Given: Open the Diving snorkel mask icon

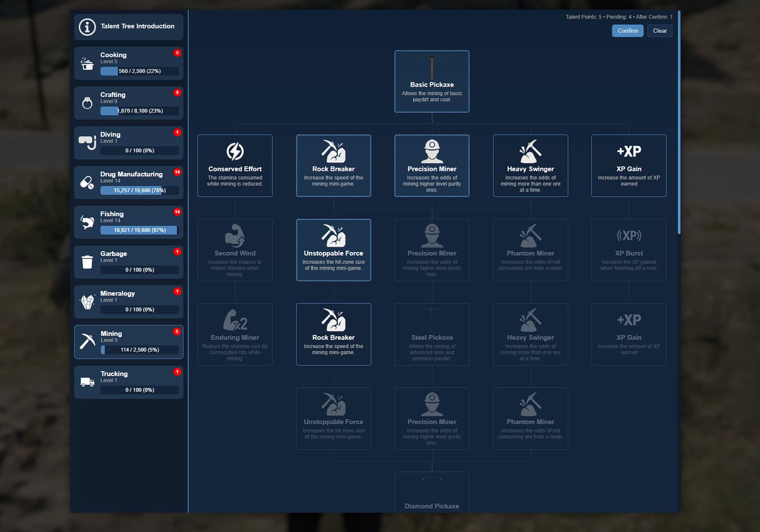Looking at the screenshot, I should point(87,142).
